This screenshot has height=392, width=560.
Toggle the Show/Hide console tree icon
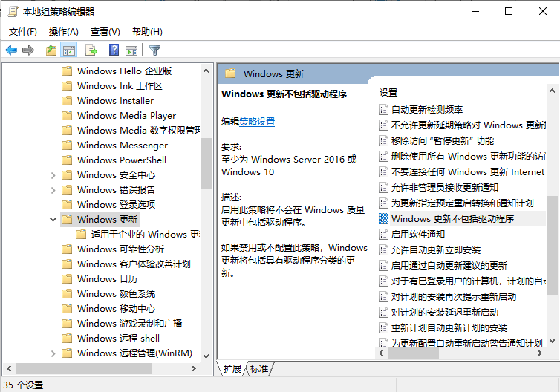coord(68,50)
